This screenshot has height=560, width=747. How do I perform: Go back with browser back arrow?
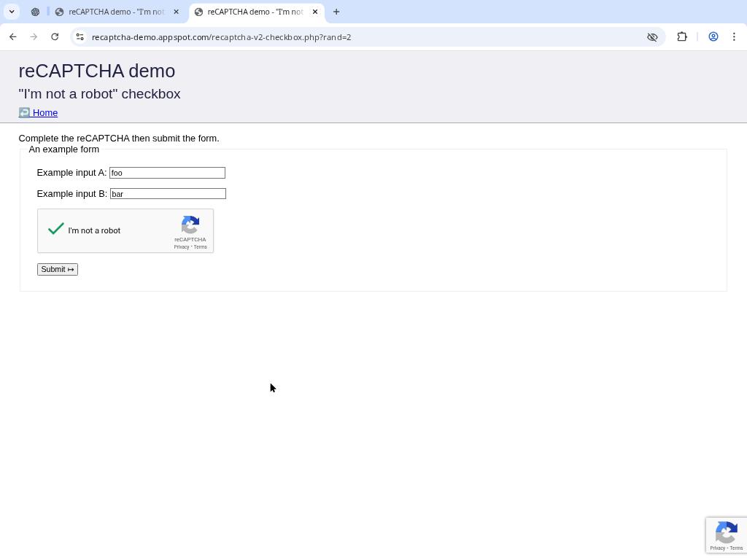tap(13, 36)
